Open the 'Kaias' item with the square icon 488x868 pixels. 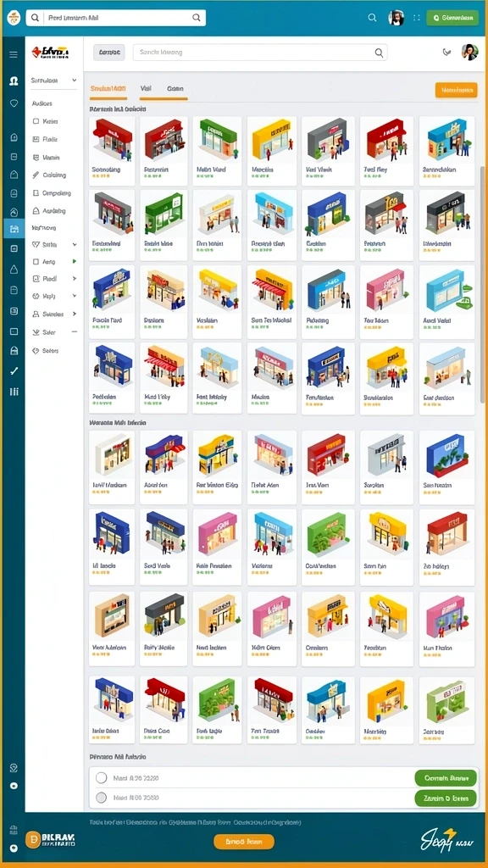[46, 121]
